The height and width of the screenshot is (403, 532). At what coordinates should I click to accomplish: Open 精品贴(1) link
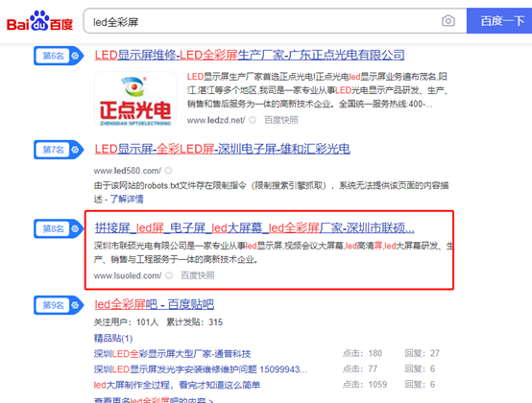click(113, 339)
